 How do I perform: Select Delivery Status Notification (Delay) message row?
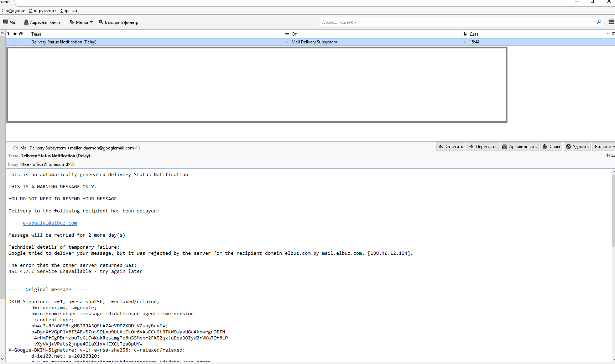(x=311, y=42)
